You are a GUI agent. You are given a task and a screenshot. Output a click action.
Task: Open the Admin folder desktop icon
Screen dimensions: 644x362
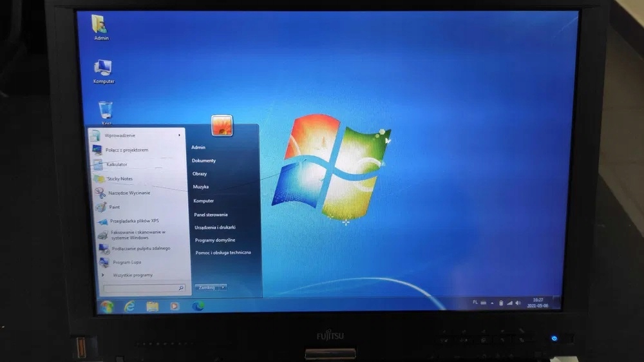click(x=101, y=28)
